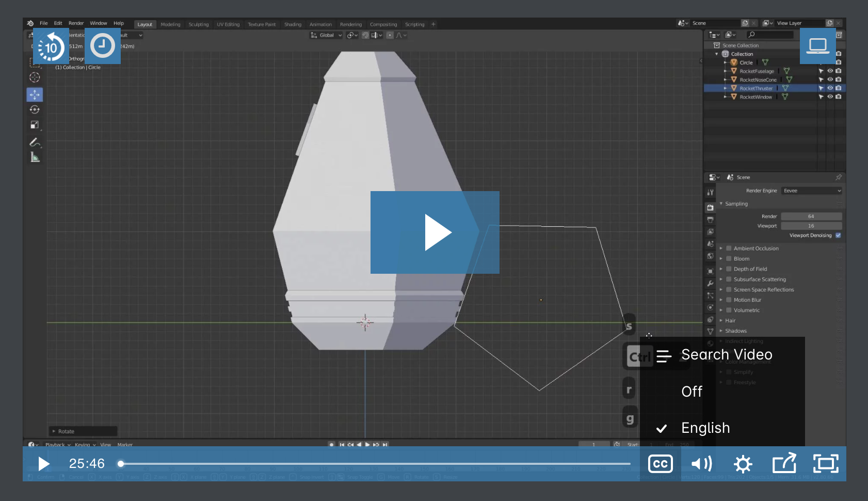
Task: Expand the Shadows panel
Action: [721, 331]
